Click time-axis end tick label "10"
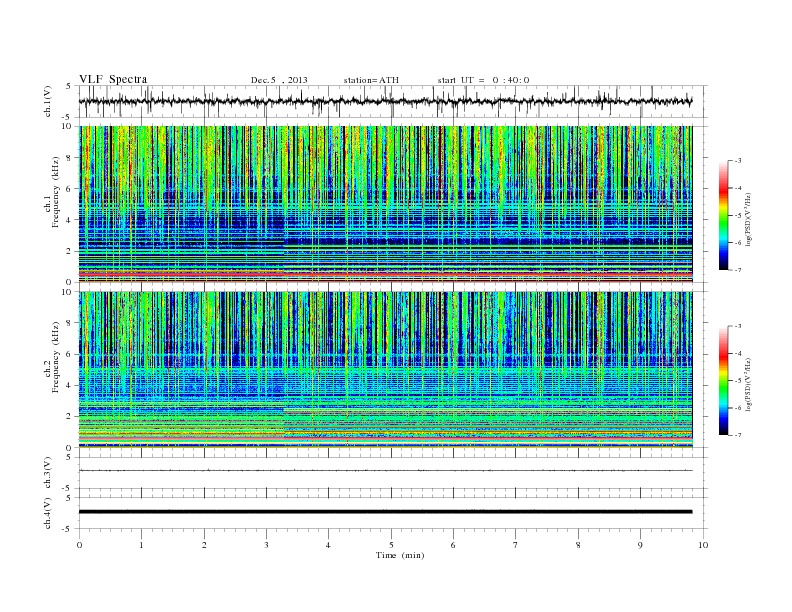Viewport: 792px width, 612px height. pos(703,545)
